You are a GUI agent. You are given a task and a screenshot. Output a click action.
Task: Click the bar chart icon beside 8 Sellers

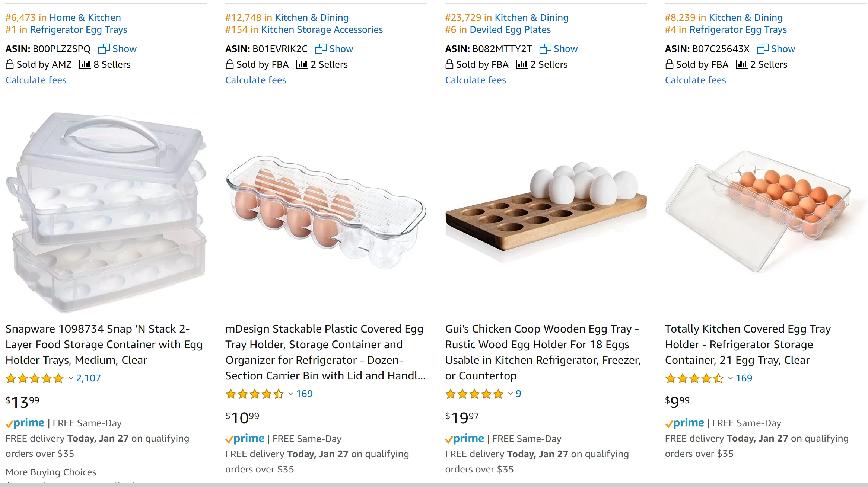[x=85, y=64]
